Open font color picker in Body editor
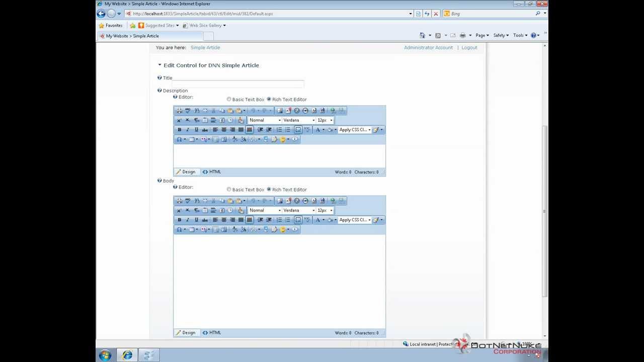 tap(320, 220)
